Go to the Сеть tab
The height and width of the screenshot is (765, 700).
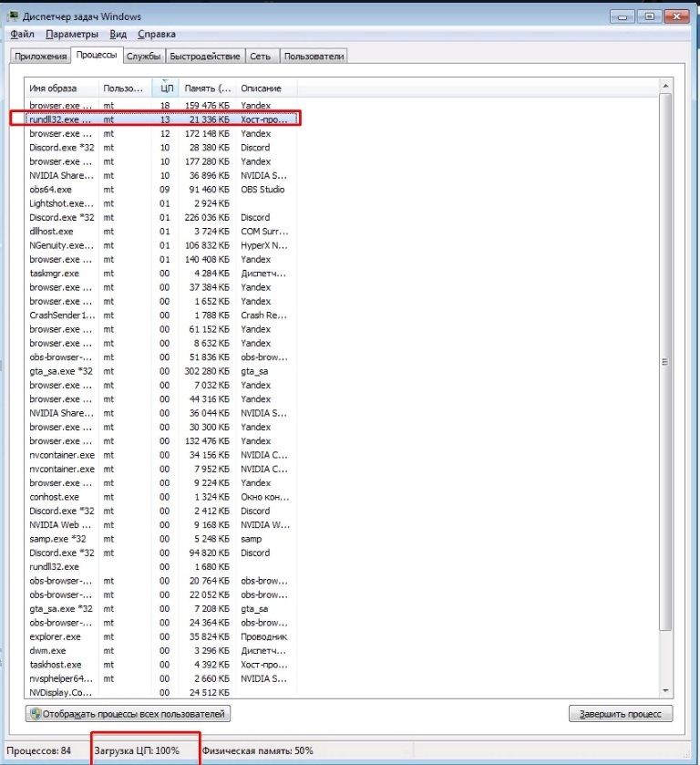[x=260, y=57]
